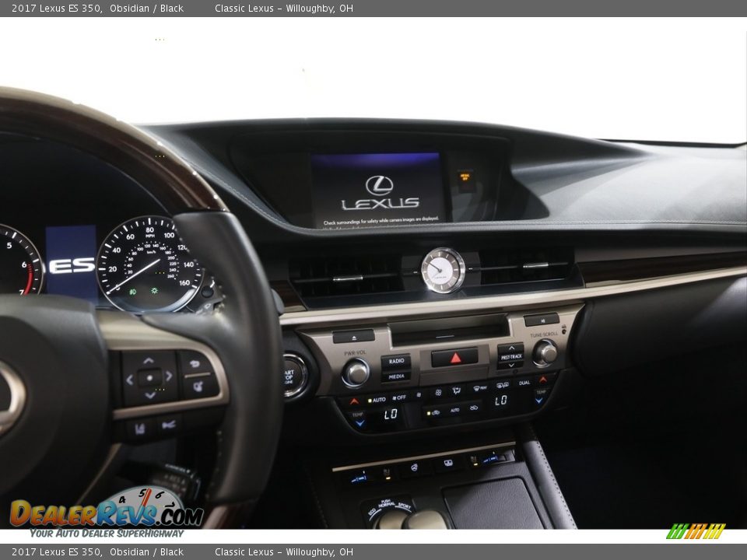This screenshot has width=747, height=560.
Task: Tap the PRST-TRACK down arrow
Action: point(510,366)
